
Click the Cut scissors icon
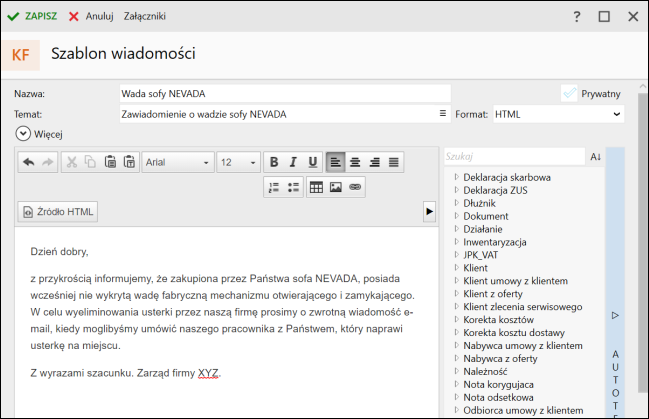click(72, 162)
